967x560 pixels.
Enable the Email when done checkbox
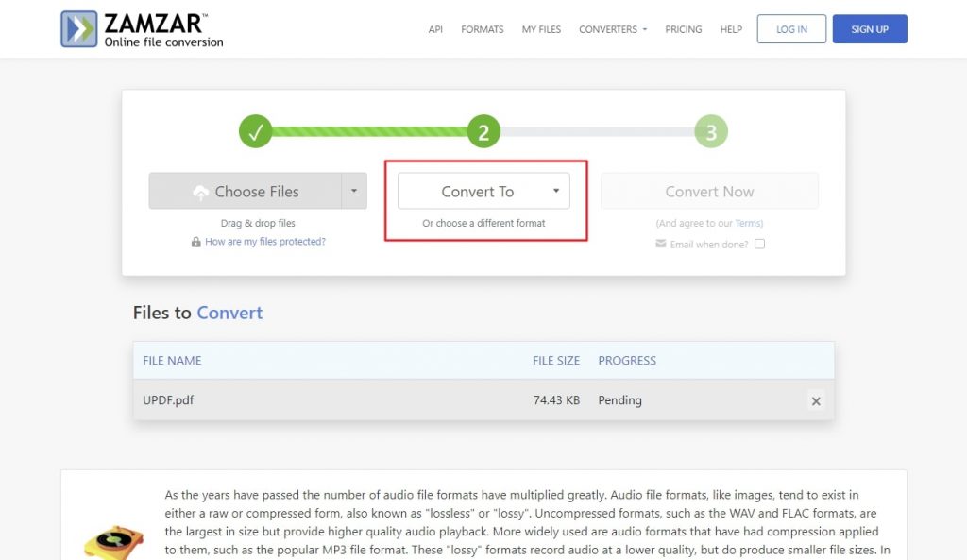tap(760, 244)
